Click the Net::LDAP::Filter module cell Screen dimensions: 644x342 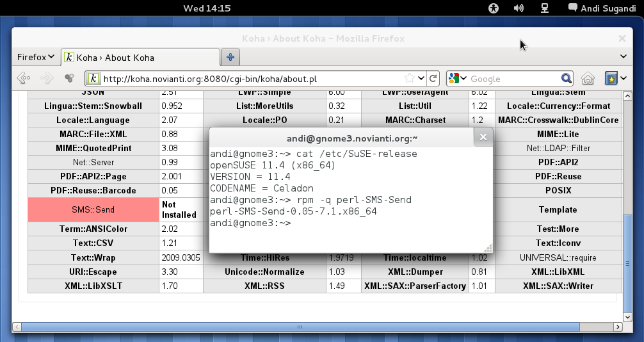pyautogui.click(x=558, y=148)
